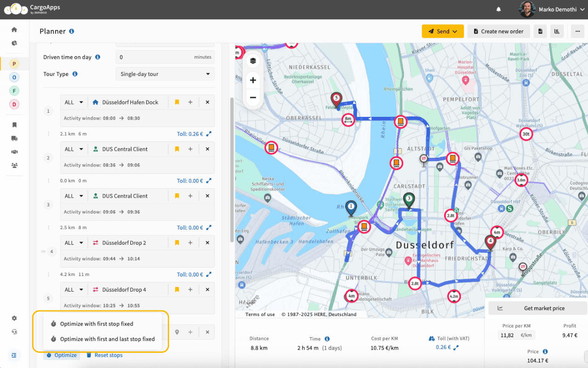
Task: Toggle bookmark flag on Düsseldorf Drop 4
Action: [177, 290]
